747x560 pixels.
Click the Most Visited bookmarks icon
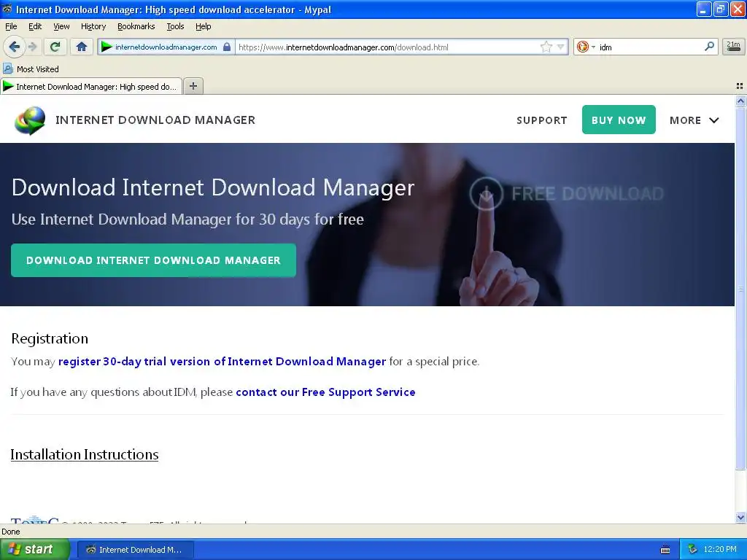pyautogui.click(x=7, y=69)
